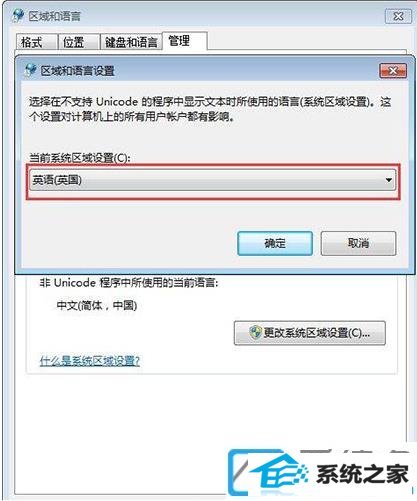Click the shield icon on 更改系统区域设置 button
Image resolution: width=417 pixels, height=501 pixels.
(255, 332)
